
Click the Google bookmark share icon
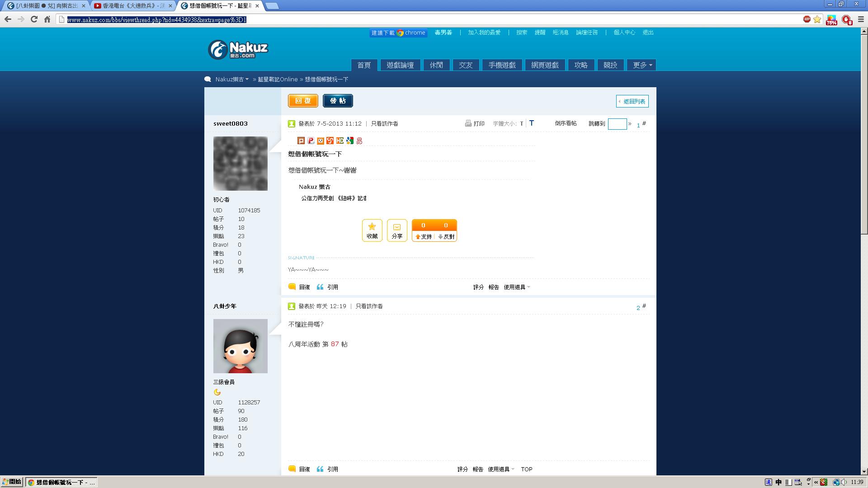point(349,141)
